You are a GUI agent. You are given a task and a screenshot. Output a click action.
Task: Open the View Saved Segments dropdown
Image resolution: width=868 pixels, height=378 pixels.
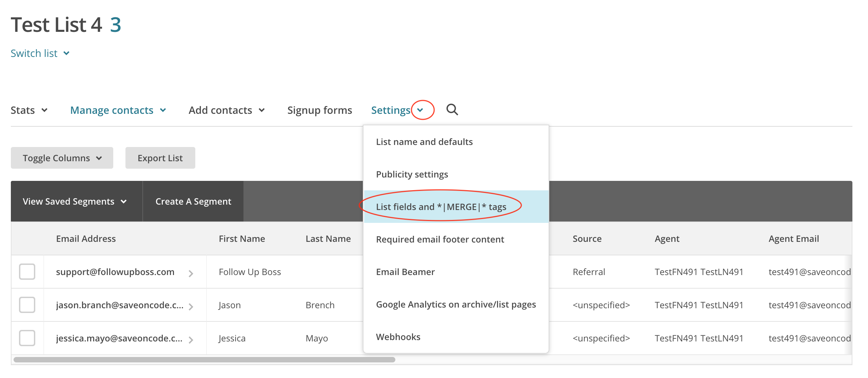tap(75, 202)
